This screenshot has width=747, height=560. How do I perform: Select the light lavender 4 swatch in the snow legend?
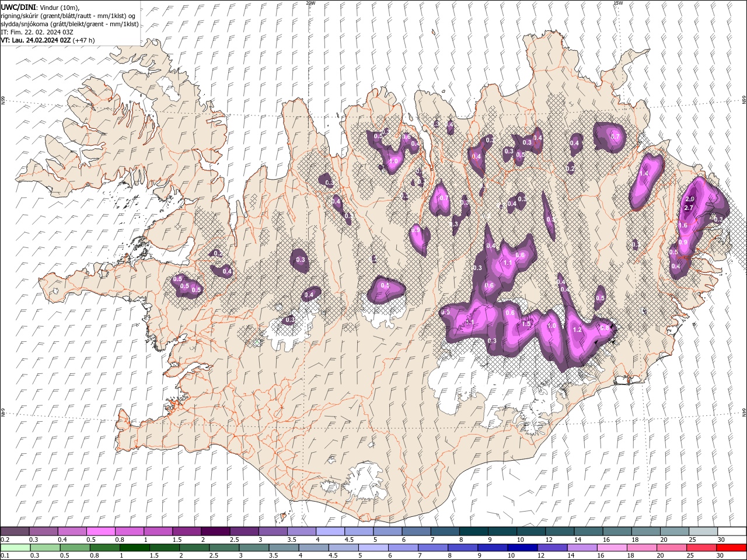(330, 531)
